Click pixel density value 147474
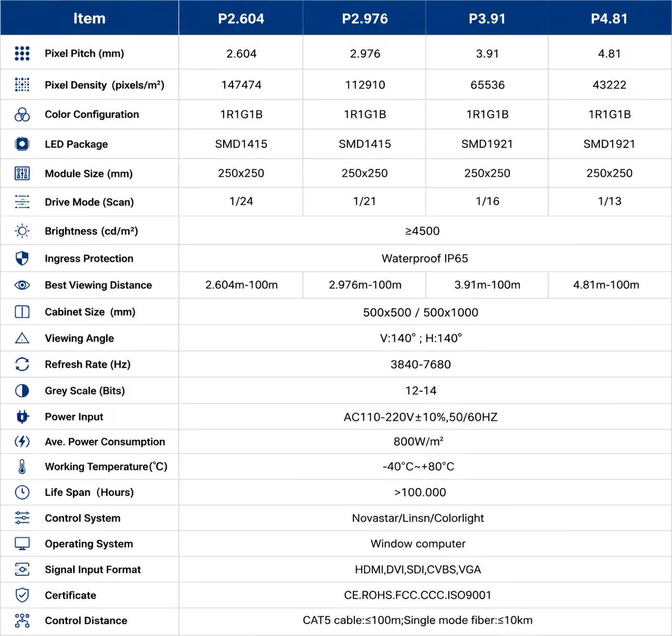The width and height of the screenshot is (672, 636). [241, 85]
